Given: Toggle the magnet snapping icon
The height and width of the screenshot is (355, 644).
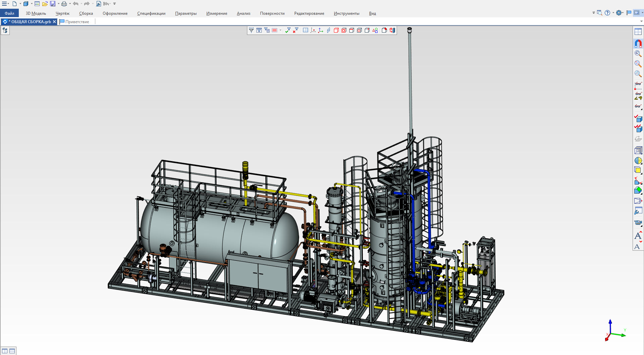Looking at the screenshot, I should point(638,44).
